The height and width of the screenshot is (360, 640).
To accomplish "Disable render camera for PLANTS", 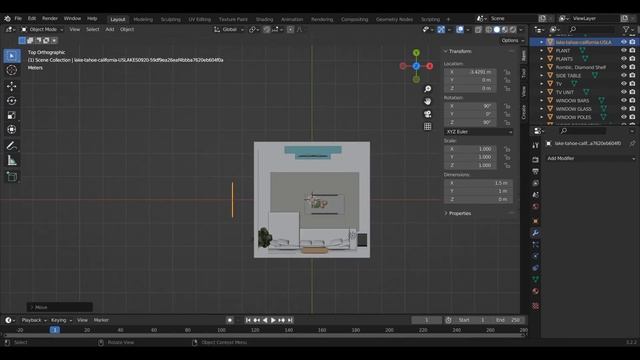I will [x=632, y=59].
